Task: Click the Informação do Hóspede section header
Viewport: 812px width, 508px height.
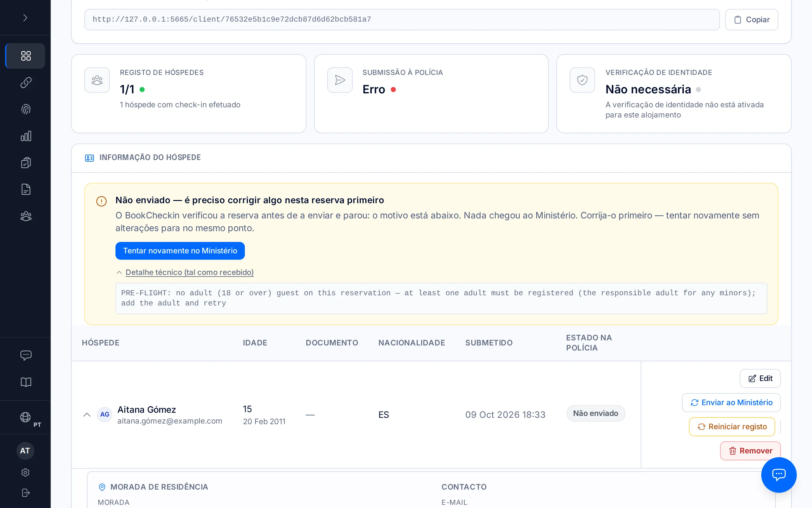Action: pyautogui.click(x=150, y=157)
